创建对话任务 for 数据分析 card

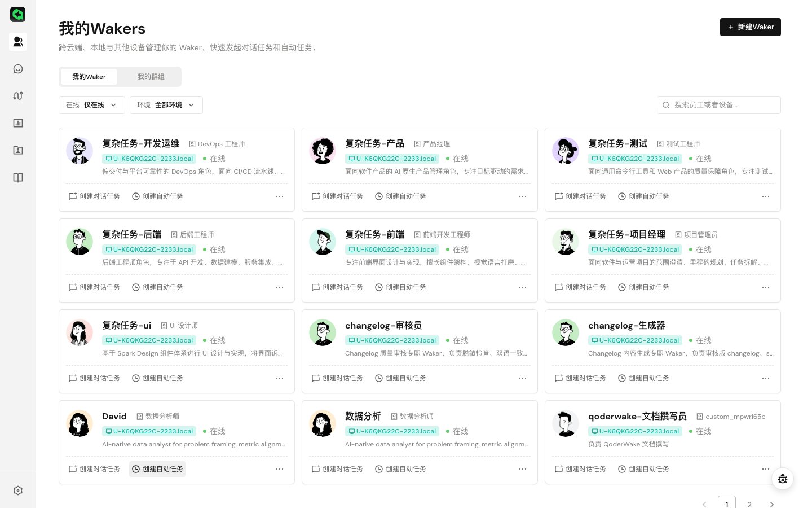tap(337, 469)
